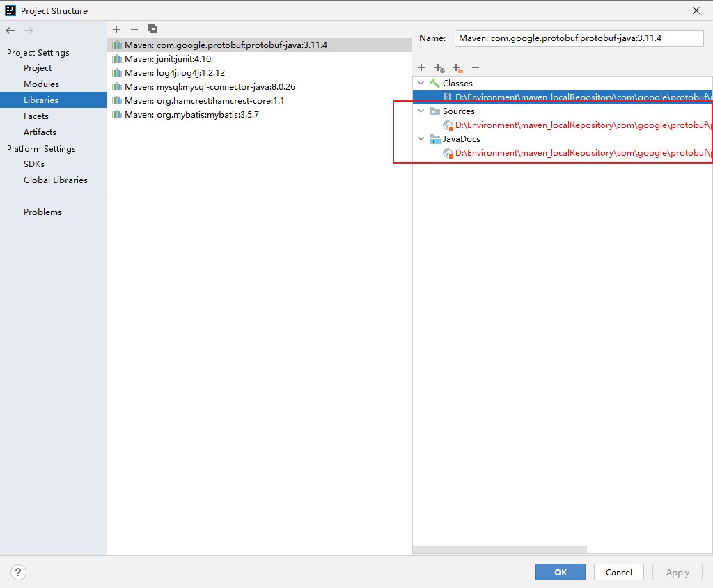Select Maven: log4j:log4j:1.2.12 library
The image size is (713, 588).
click(259, 72)
